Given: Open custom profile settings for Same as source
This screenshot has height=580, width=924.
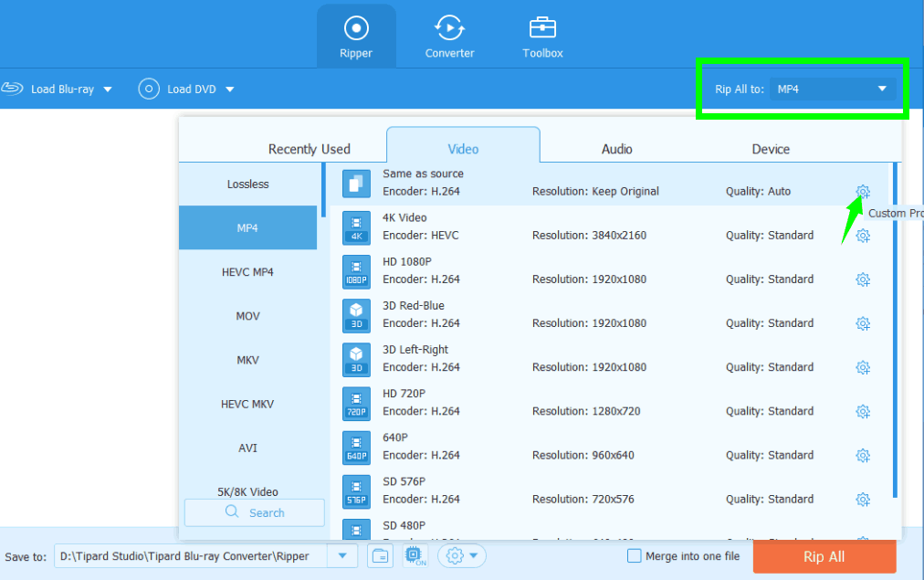Looking at the screenshot, I should point(862,192).
